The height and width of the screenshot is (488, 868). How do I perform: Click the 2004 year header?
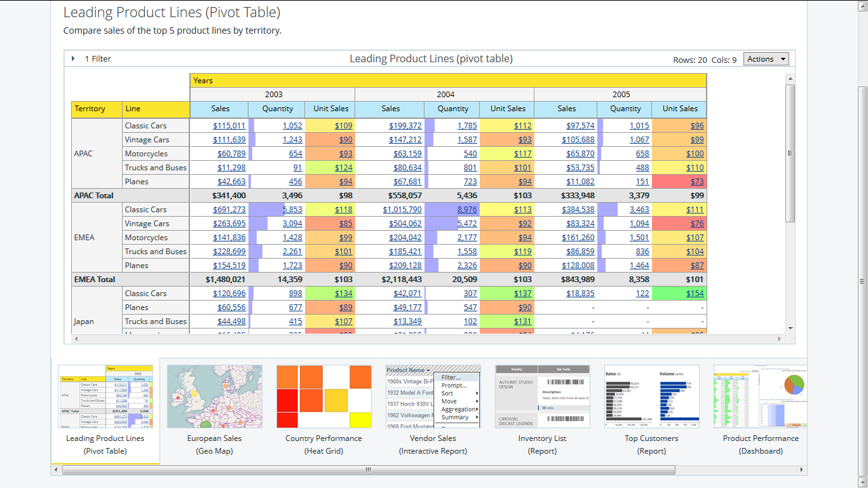tap(445, 94)
